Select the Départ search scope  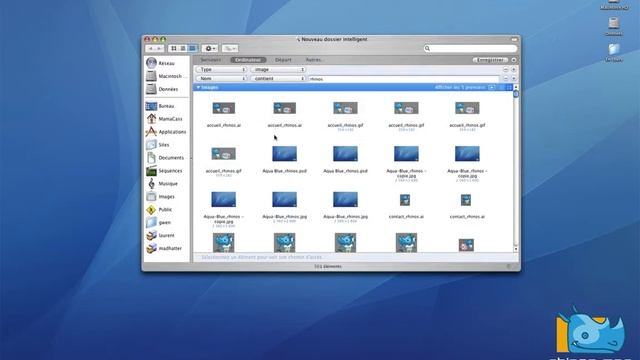point(283,60)
